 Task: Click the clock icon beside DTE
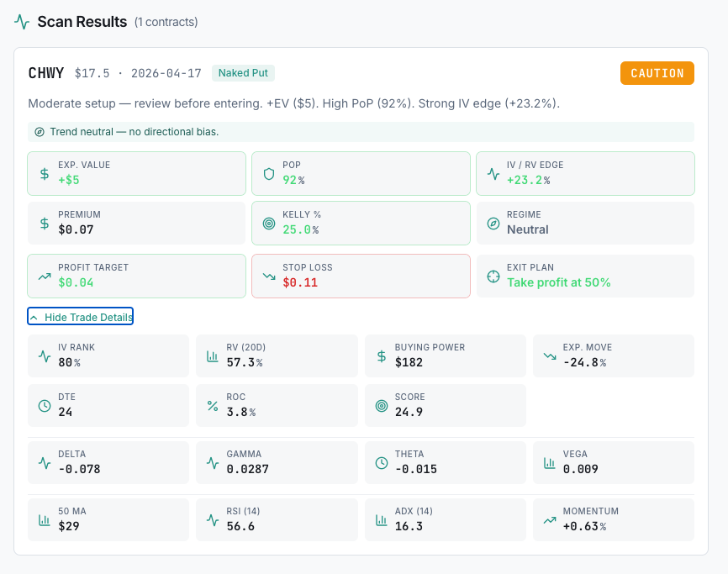coord(45,405)
